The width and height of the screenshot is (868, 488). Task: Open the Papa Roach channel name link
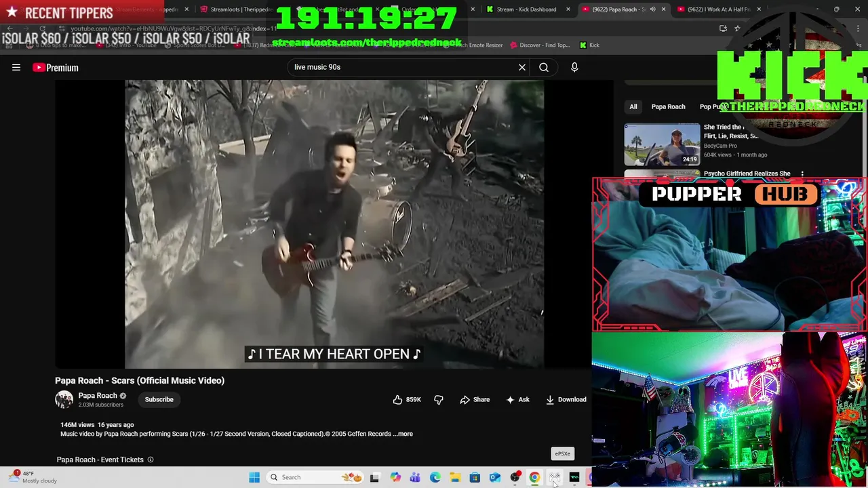pos(98,395)
